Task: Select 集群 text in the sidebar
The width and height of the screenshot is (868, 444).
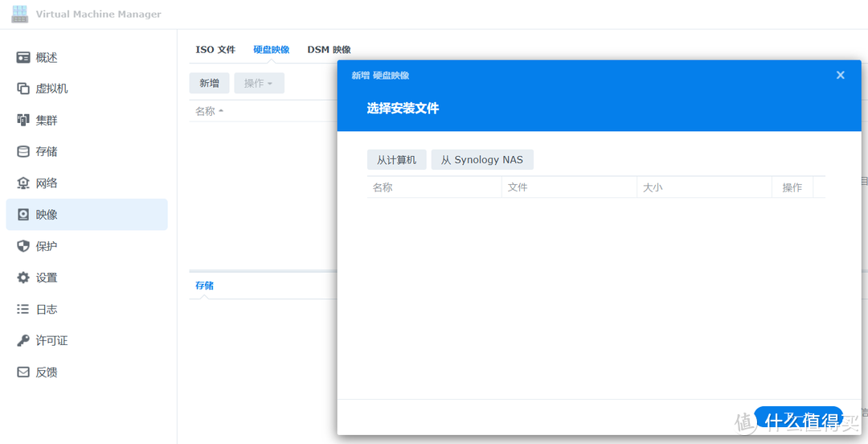Action: 47,121
